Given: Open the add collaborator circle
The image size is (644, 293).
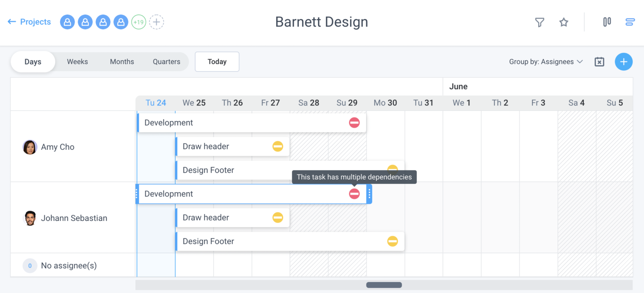Looking at the screenshot, I should coord(156,22).
